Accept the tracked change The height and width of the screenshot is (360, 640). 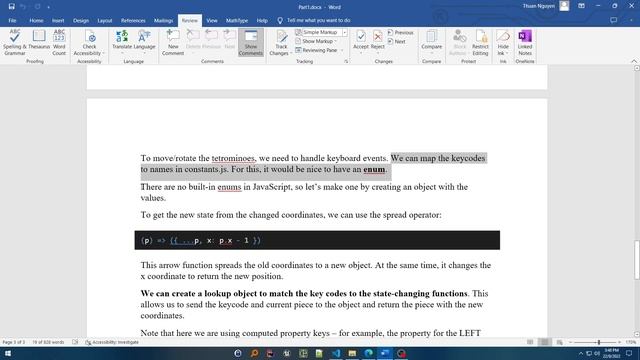pos(361,42)
